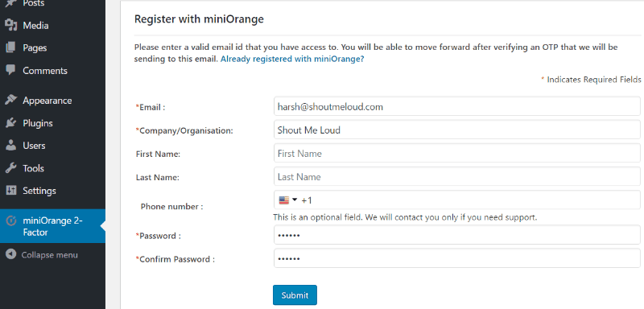Click the Settings sliders icon
The image size is (644, 309).
[11, 191]
